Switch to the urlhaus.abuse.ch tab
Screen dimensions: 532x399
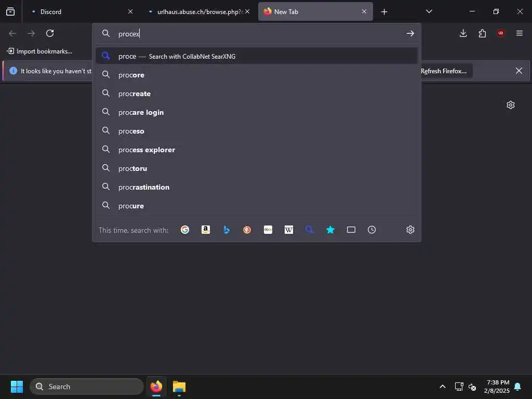(199, 11)
